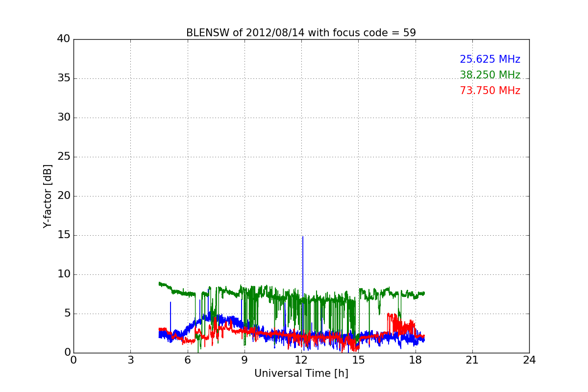Click the x-axis tick label 21
The image size is (588, 392).
[x=472, y=360]
